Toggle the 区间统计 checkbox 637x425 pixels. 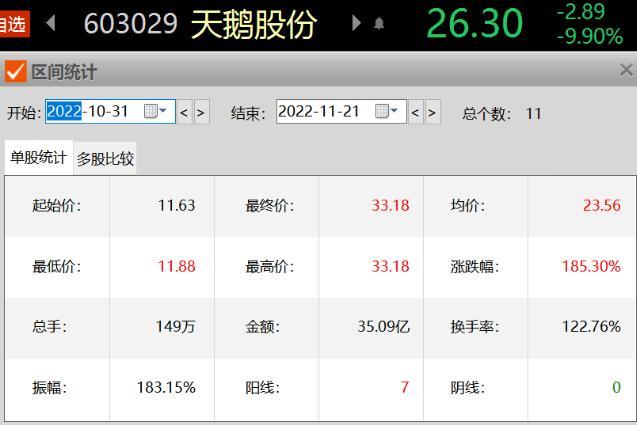click(15, 71)
